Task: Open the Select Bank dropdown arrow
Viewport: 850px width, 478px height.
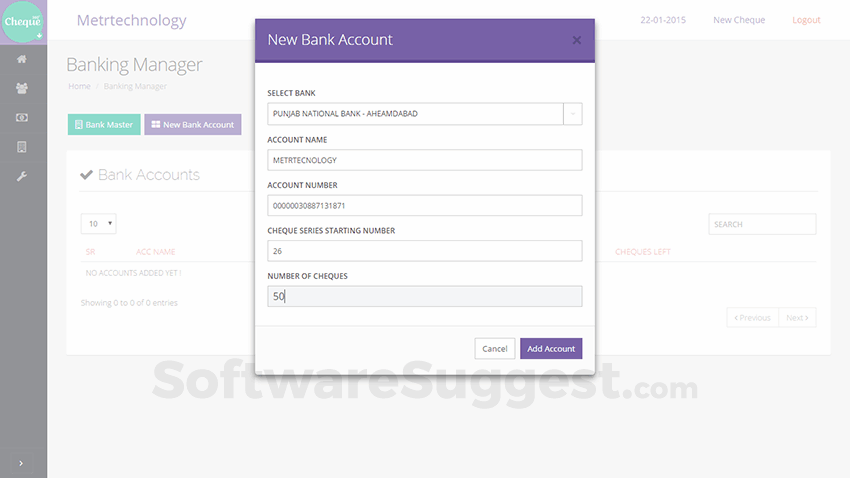Action: [x=573, y=114]
